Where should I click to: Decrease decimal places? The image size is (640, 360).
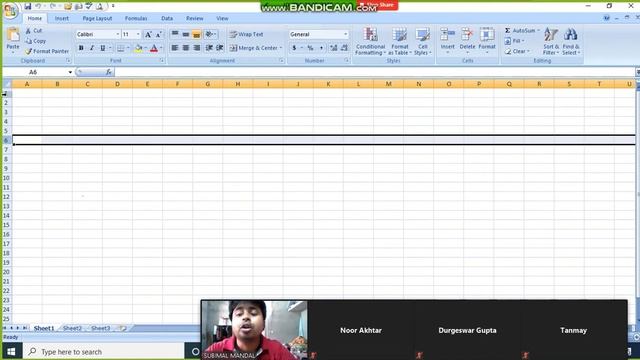click(x=344, y=48)
